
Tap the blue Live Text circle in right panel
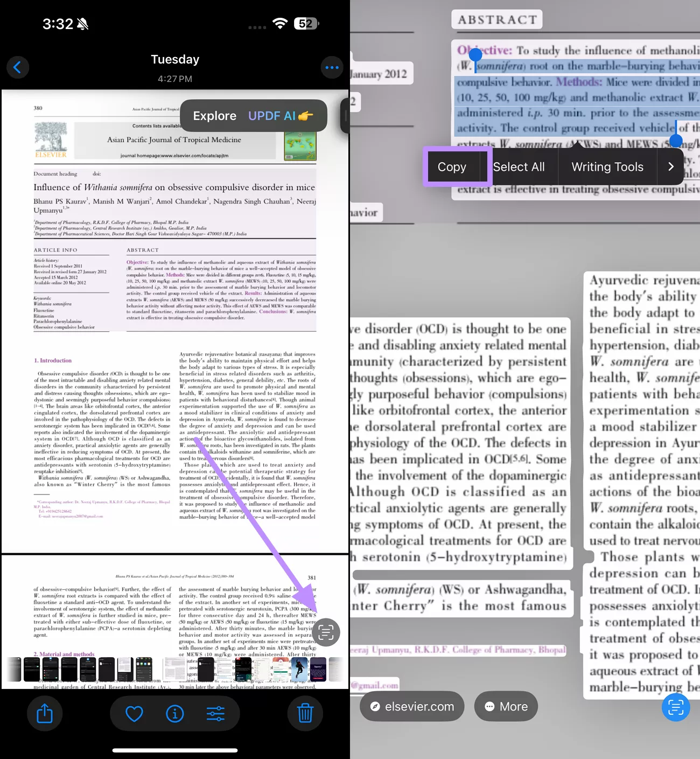pyautogui.click(x=676, y=707)
